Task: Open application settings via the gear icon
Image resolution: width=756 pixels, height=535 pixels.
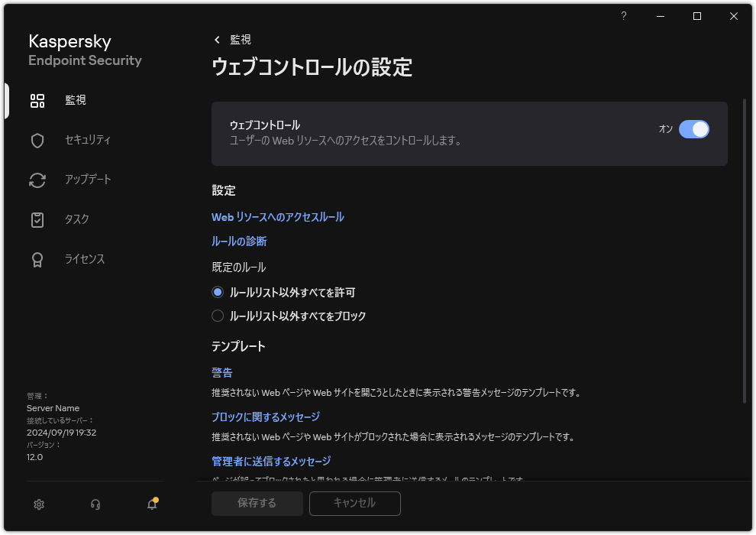Action: point(38,504)
